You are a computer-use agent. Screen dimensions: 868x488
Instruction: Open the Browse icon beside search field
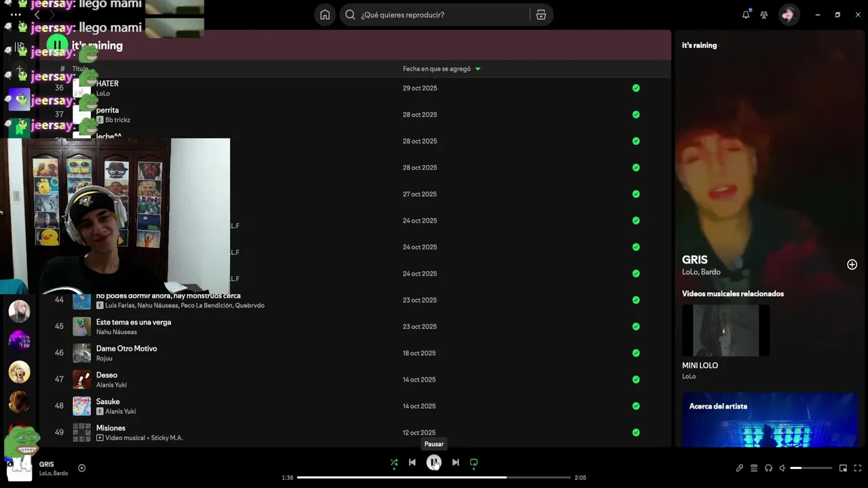tap(541, 15)
